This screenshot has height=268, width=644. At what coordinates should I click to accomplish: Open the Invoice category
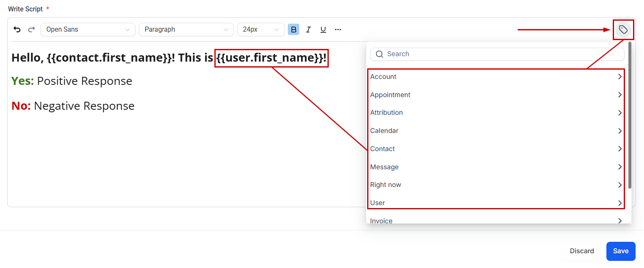point(496,221)
